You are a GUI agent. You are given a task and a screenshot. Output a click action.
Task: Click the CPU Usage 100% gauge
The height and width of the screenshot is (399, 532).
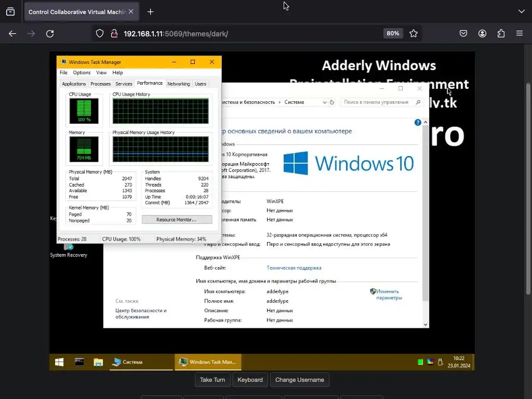84,111
